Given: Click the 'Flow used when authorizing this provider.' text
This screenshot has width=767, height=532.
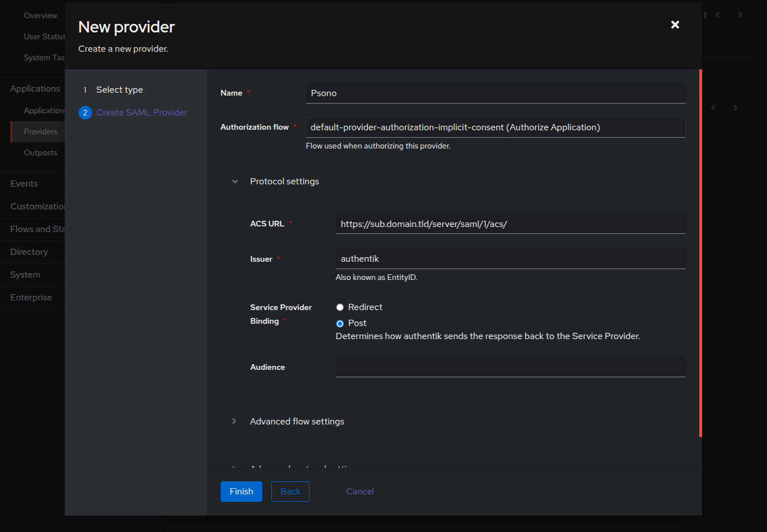Looking at the screenshot, I should tap(378, 146).
